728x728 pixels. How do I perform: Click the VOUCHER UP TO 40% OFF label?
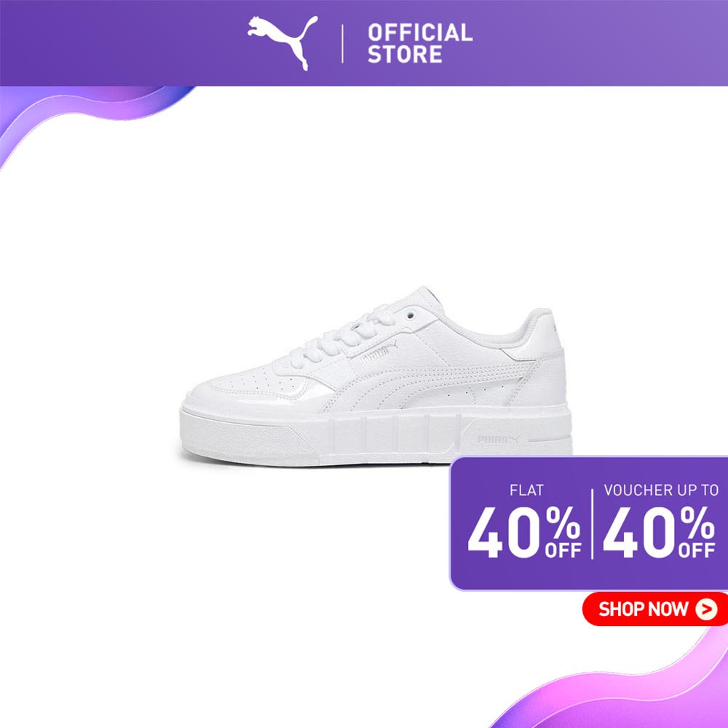pos(660,521)
